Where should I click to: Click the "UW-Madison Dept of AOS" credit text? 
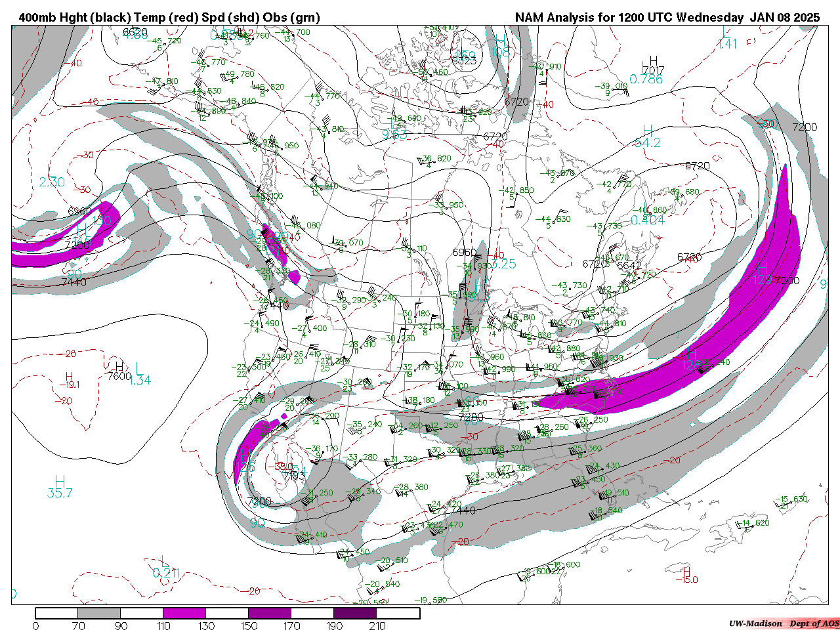(784, 623)
